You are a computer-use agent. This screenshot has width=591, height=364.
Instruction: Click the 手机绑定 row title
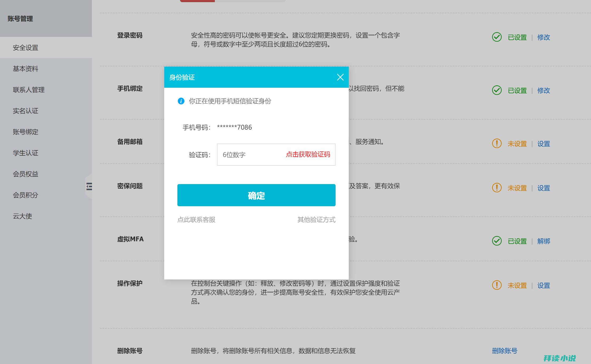coord(130,88)
